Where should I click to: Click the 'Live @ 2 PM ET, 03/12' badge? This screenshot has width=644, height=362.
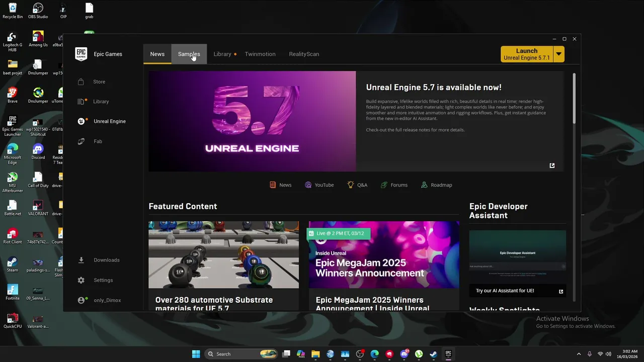pos(339,233)
